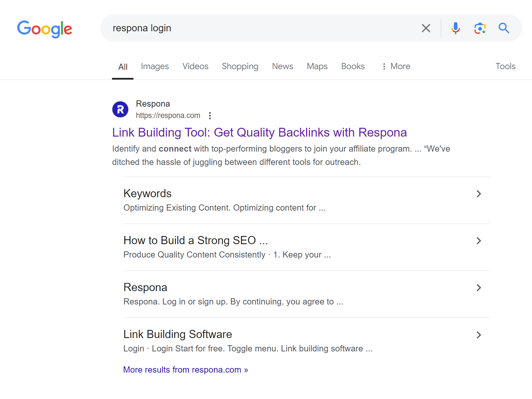Click 'Respona. Log in or sign up' description
The width and height of the screenshot is (532, 399).
[x=233, y=302]
